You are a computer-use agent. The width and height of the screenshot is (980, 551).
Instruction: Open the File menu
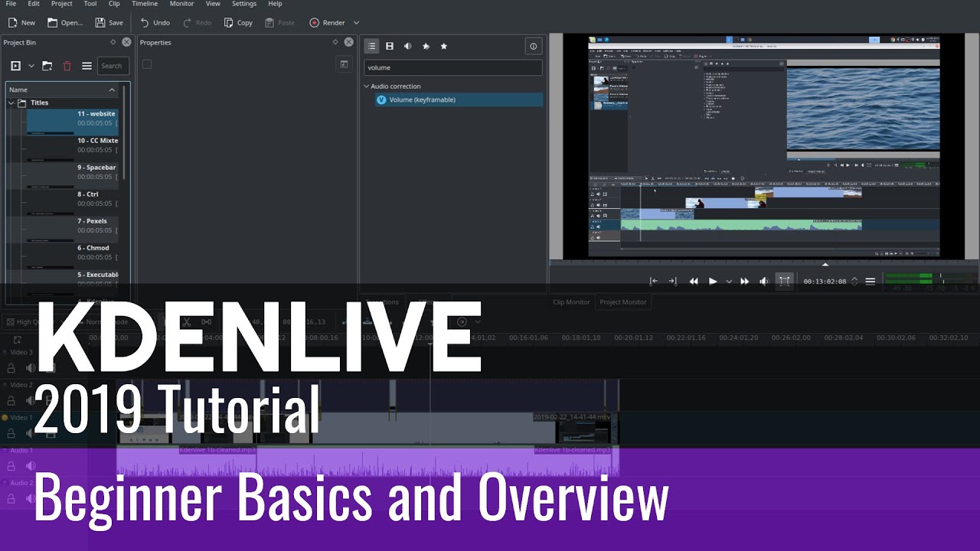coord(11,4)
